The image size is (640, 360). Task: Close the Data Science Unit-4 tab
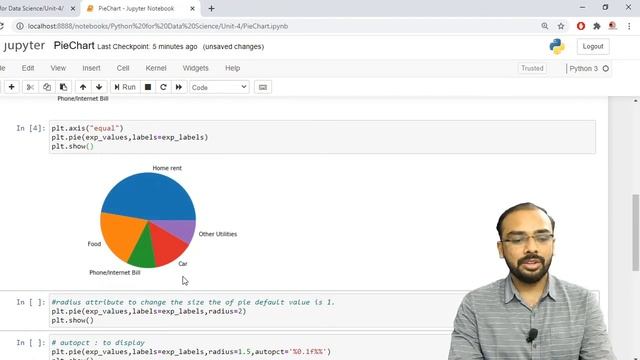click(73, 8)
